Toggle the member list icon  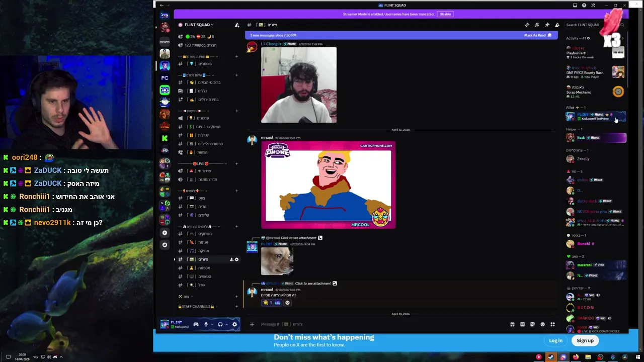557,25
